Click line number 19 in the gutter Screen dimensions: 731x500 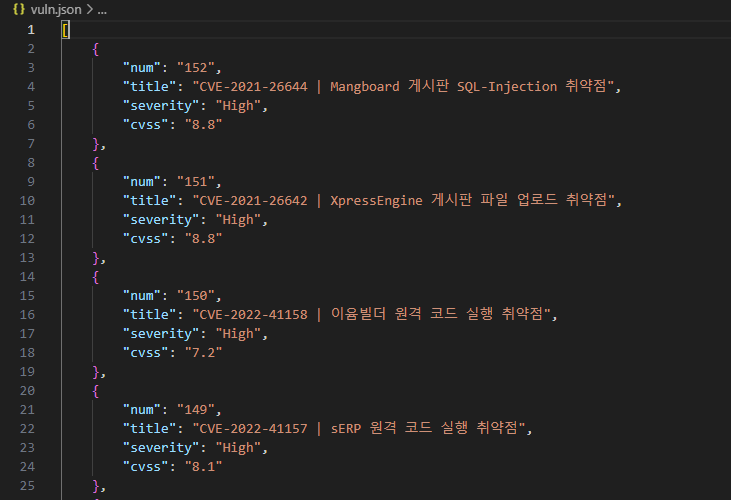pyautogui.click(x=27, y=372)
